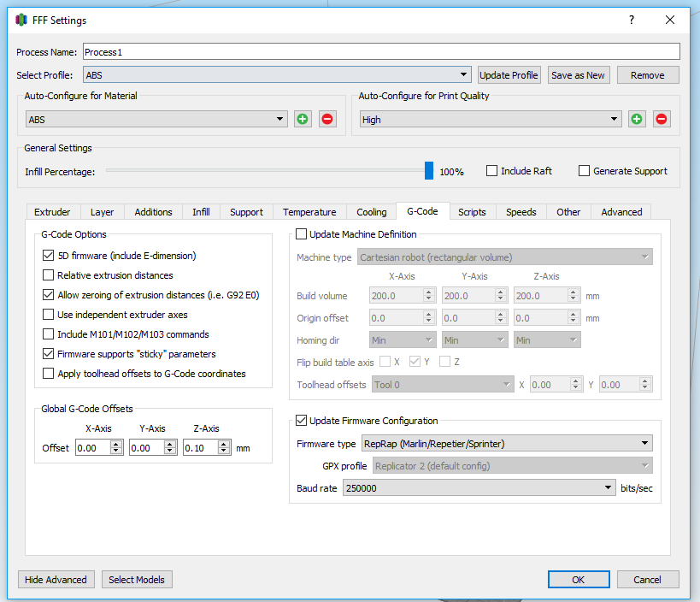Image resolution: width=700 pixels, height=602 pixels.
Task: Remove High print quality with the red minus icon
Action: point(662,119)
